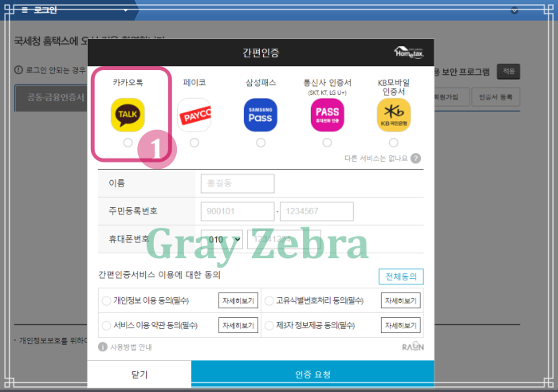This screenshot has height=392, width=558.
Task: Click the 닫기 button
Action: click(x=139, y=374)
